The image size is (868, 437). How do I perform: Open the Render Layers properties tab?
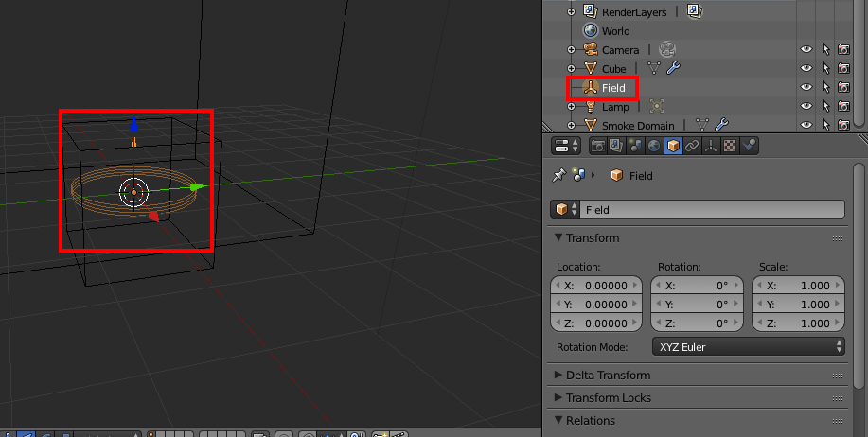tap(616, 146)
